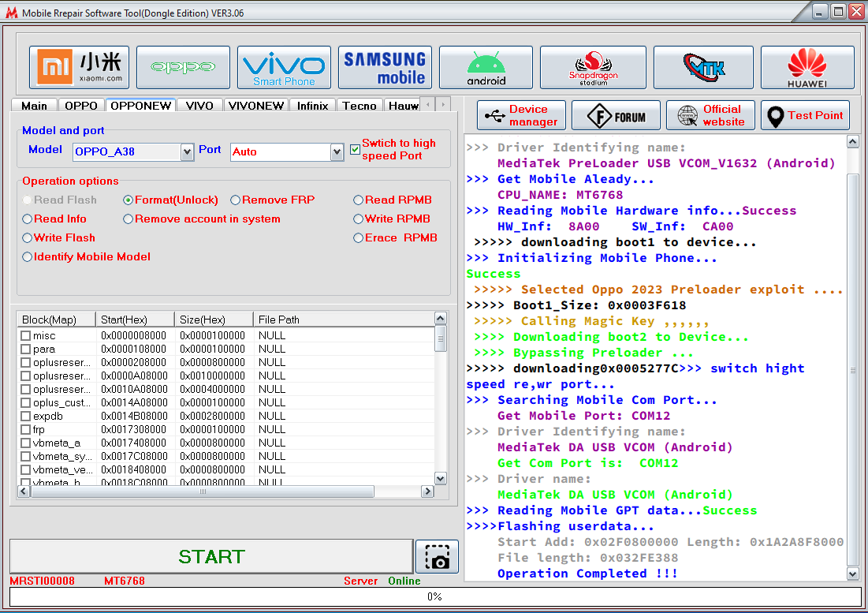Visit the Official website
The height and width of the screenshot is (613, 868).
click(x=710, y=115)
